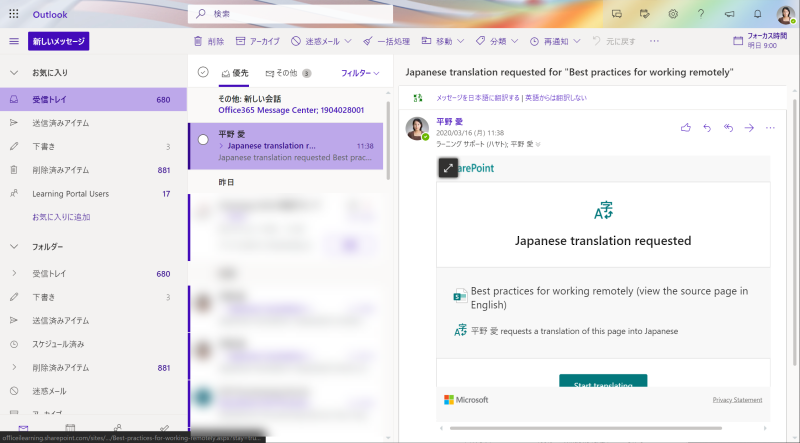Click the 移動 move-to button
800x443 pixels.
tap(437, 41)
